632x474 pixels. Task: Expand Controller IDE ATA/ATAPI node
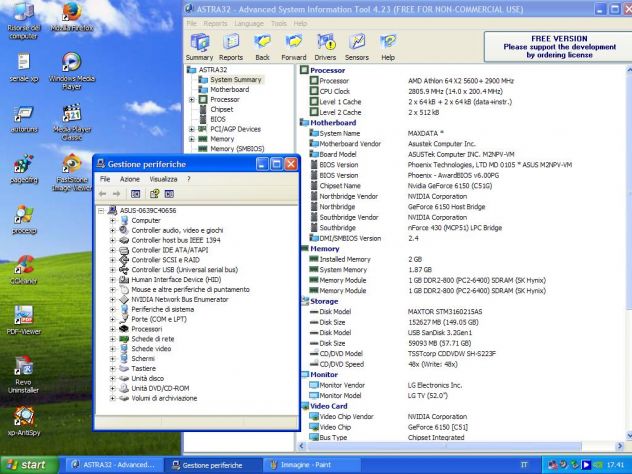(112, 250)
